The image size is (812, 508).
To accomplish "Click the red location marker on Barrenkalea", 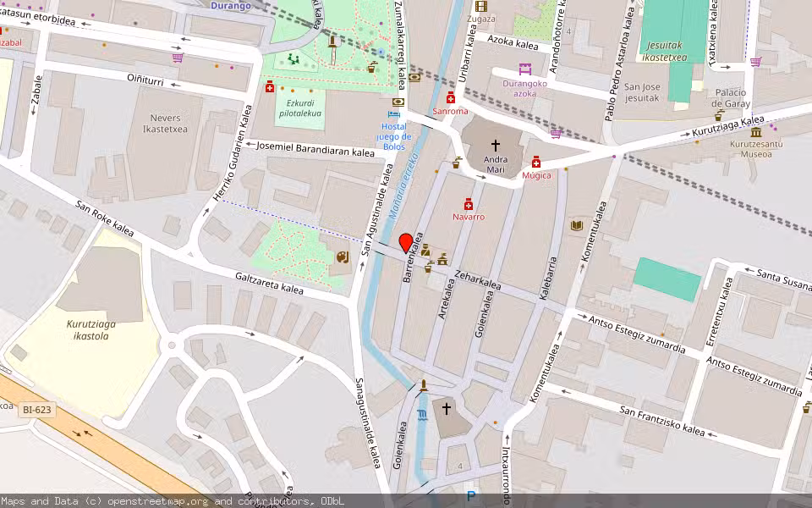I will (406, 245).
